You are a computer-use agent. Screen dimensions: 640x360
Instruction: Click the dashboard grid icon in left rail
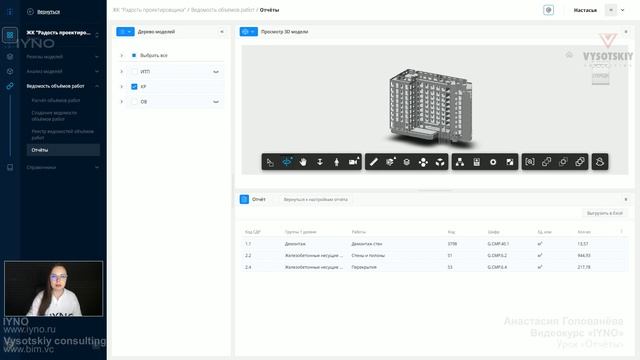click(10, 35)
